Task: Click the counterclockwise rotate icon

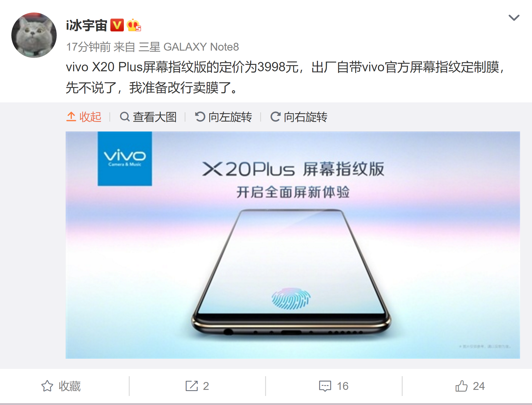Action: pyautogui.click(x=200, y=117)
